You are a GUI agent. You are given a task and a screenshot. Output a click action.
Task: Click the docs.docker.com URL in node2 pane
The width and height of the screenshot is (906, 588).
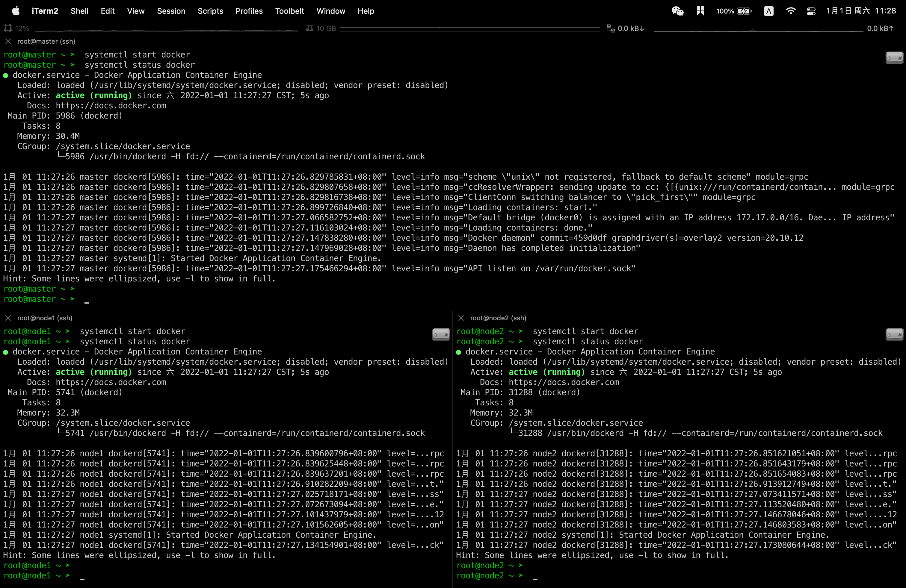point(564,382)
